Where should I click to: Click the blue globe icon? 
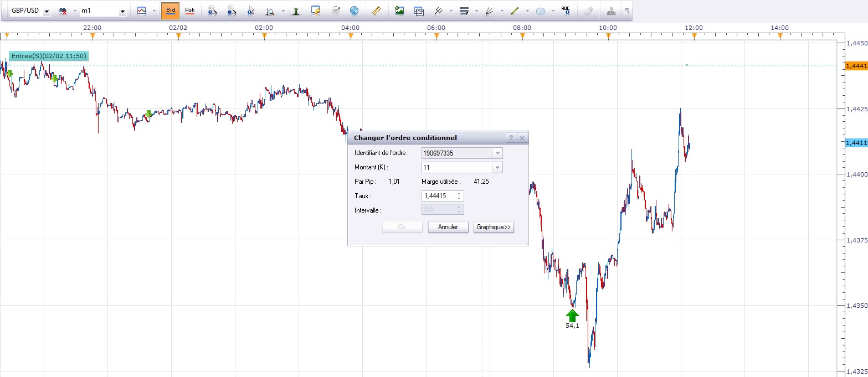(354, 11)
